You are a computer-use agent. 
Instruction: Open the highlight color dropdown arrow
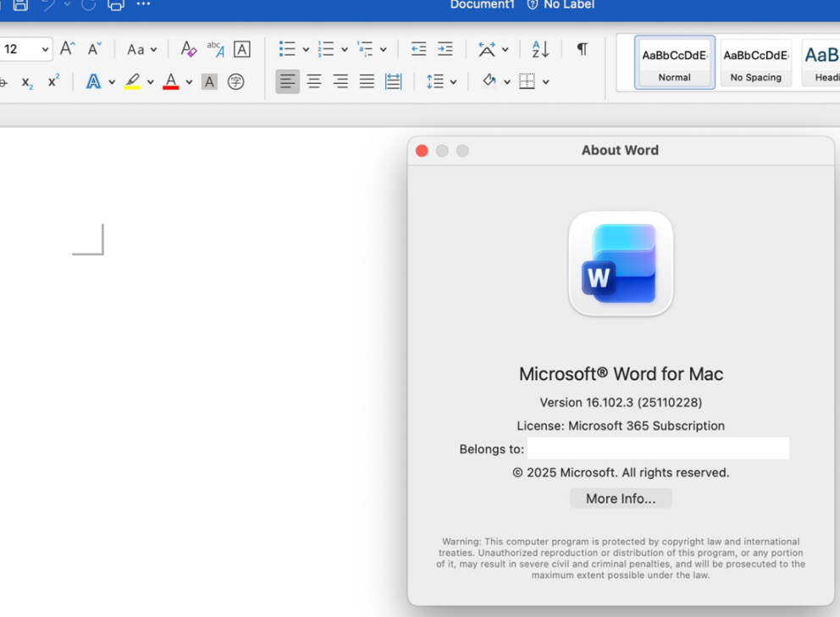coord(151,82)
